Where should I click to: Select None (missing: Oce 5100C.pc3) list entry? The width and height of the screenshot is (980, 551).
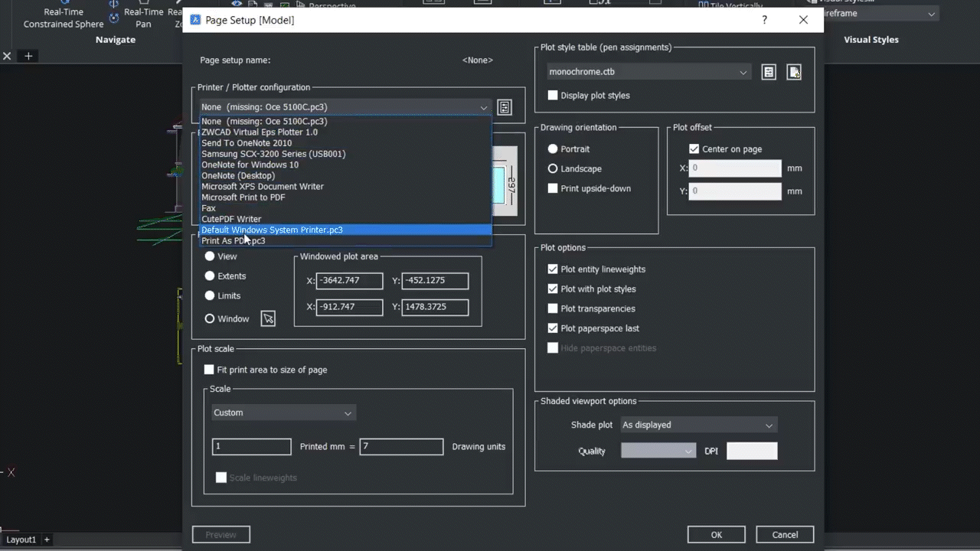coord(345,121)
